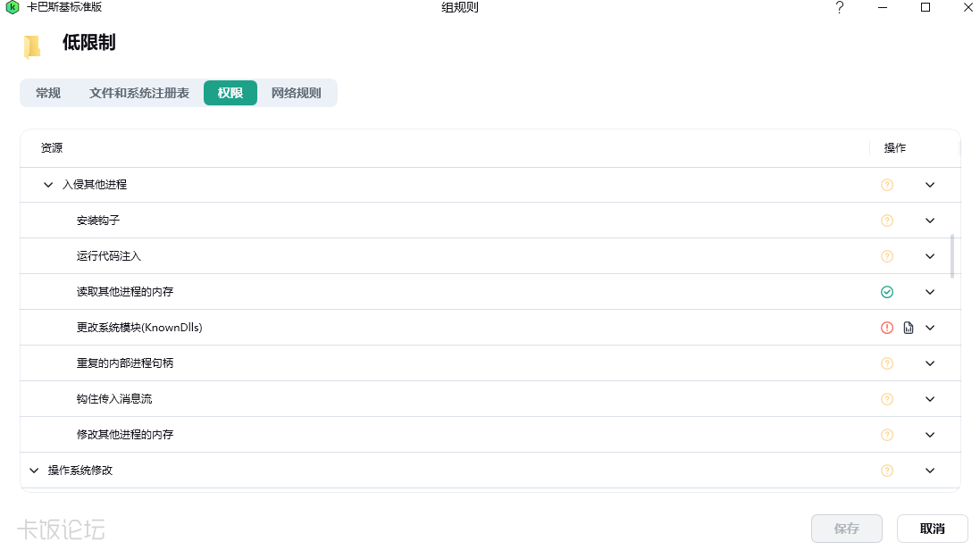Viewport: 980px width, 550px height.
Task: Select the 读取其他进程的内存 row label
Action: pyautogui.click(x=125, y=292)
